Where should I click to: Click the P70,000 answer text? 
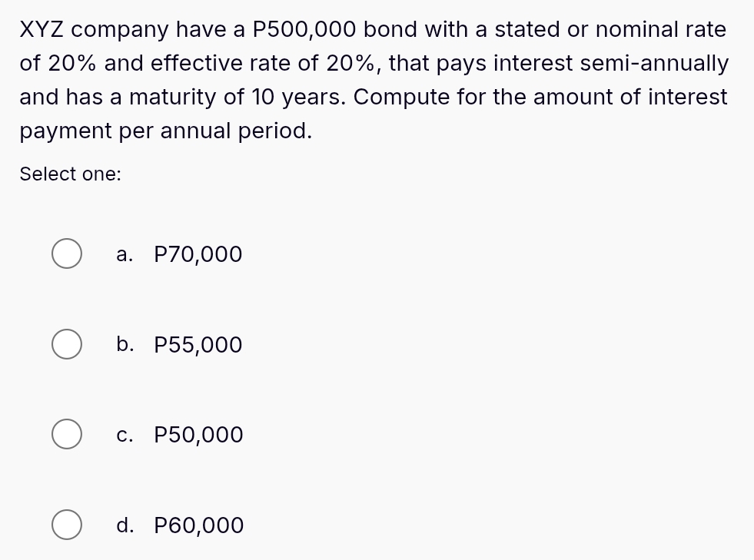point(198,254)
